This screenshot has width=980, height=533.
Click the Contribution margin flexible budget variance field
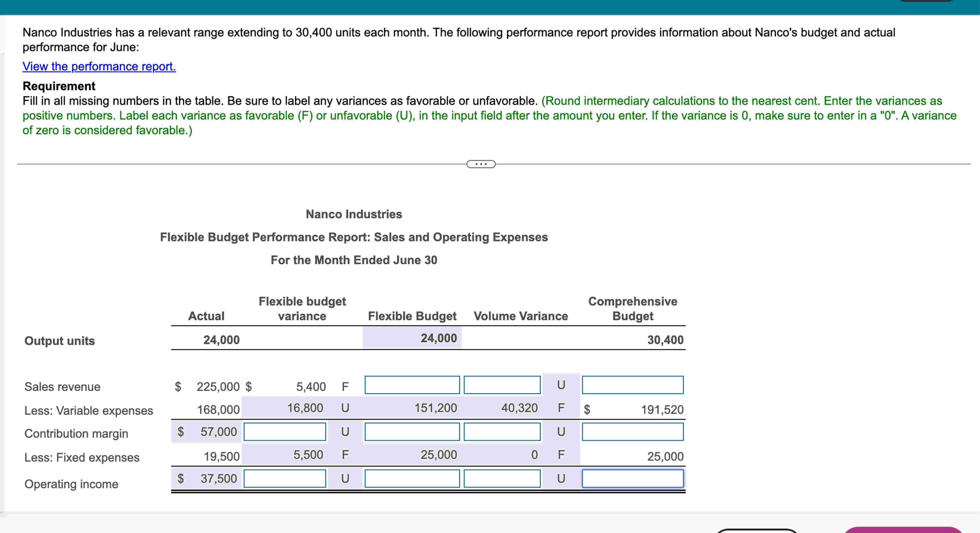285,432
